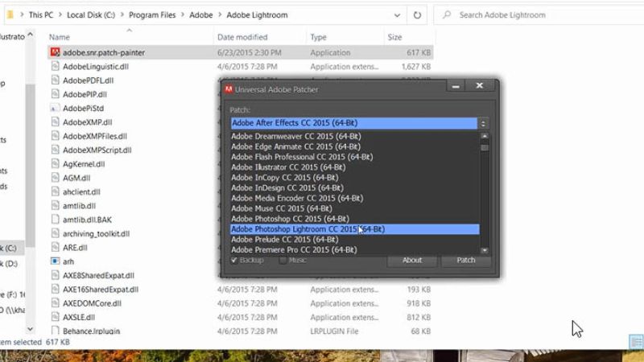Select the Behance.lrplugin file name
The width and height of the screenshot is (644, 362).
(91, 331)
